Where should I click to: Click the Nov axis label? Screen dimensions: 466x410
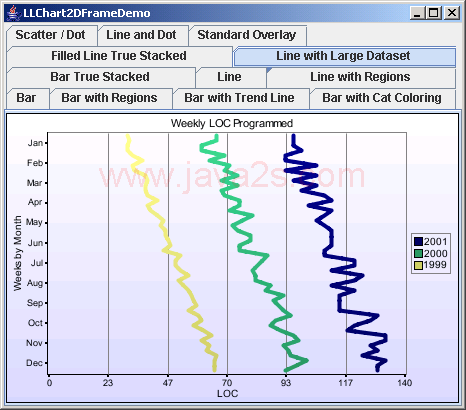(x=34, y=343)
